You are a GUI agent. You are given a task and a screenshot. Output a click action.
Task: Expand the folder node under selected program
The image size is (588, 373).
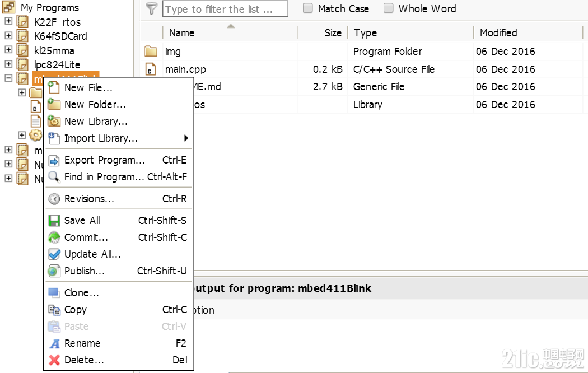coord(22,92)
